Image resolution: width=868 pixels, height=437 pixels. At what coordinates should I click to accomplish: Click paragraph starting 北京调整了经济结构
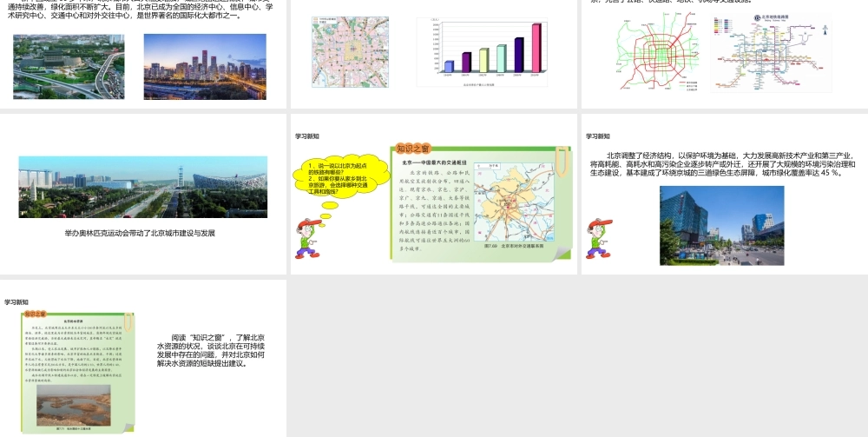pos(723,164)
